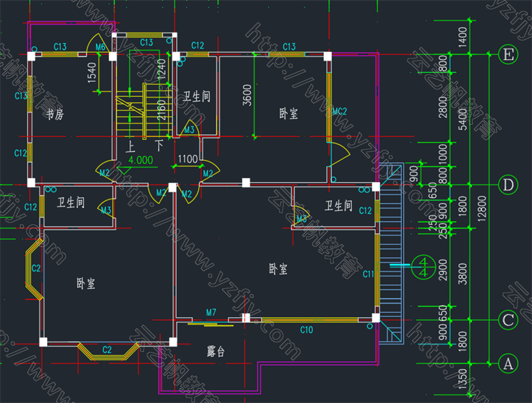Image resolution: width=532 pixels, height=403 pixels.
Task: Select axis bubble E
Action: point(508,55)
